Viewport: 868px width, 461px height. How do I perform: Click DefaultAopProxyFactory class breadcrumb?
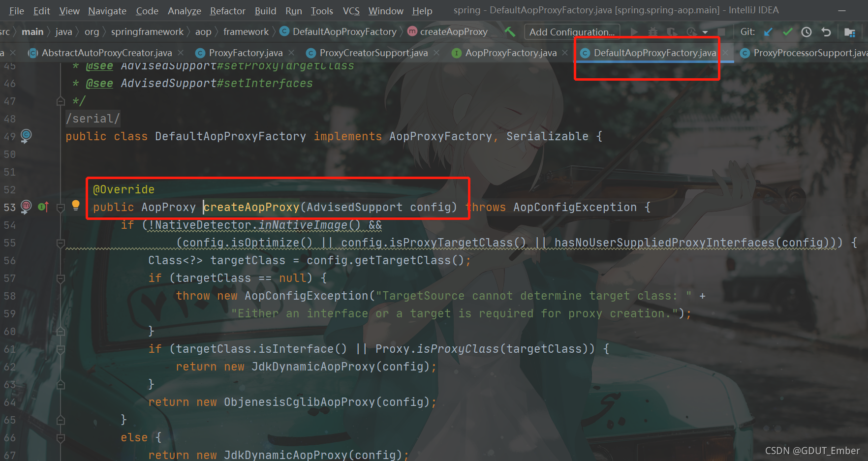point(338,32)
